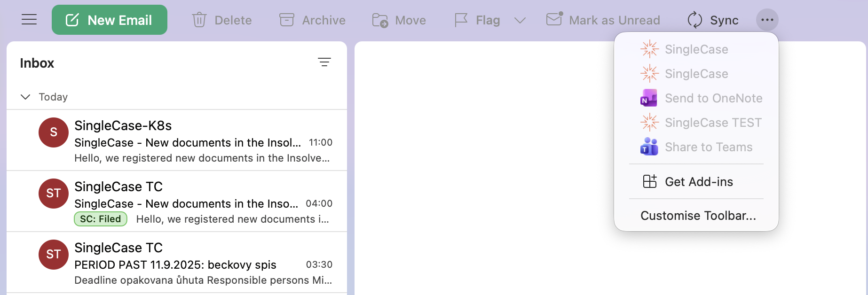Click the Inbox folder heading

point(37,63)
